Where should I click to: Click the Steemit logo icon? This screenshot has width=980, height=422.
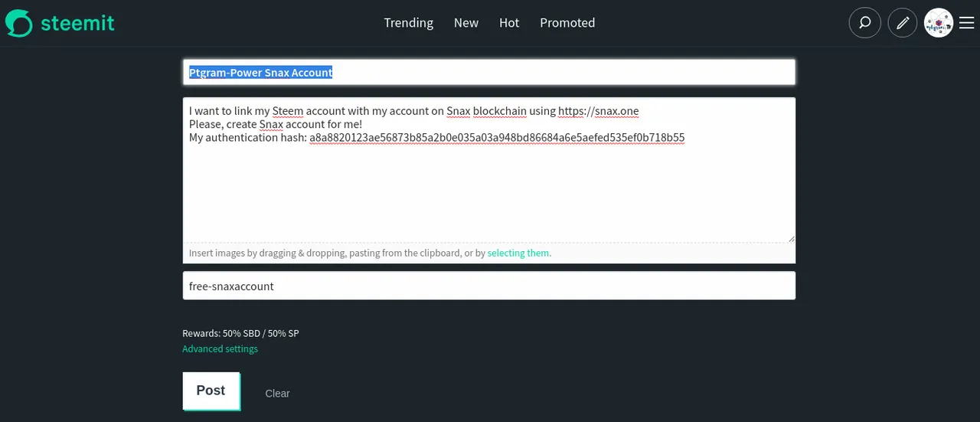click(x=18, y=23)
